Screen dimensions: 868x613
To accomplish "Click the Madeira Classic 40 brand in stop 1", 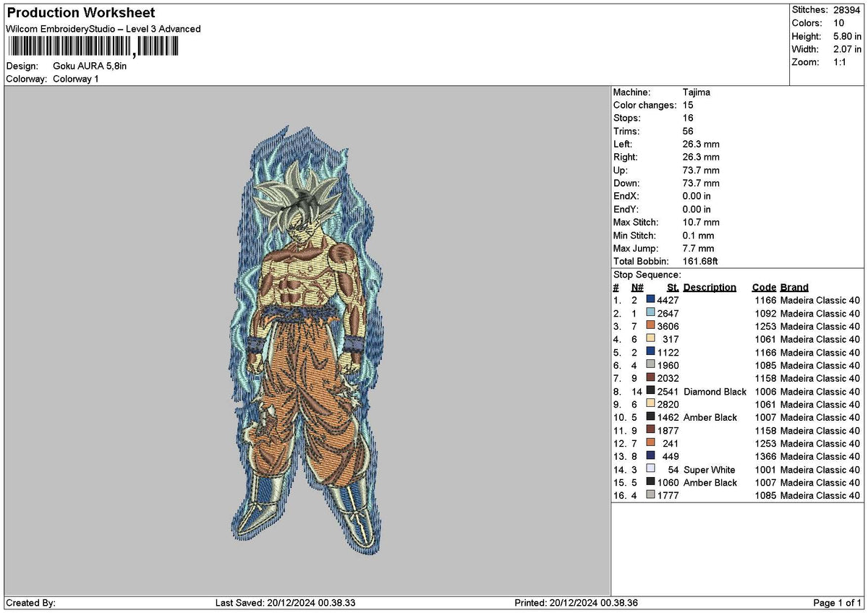I will (820, 300).
